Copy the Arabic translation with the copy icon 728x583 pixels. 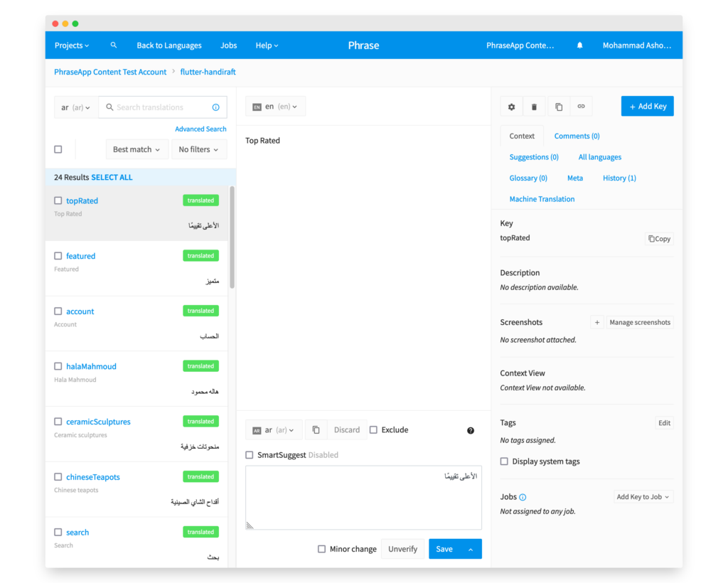pos(316,429)
